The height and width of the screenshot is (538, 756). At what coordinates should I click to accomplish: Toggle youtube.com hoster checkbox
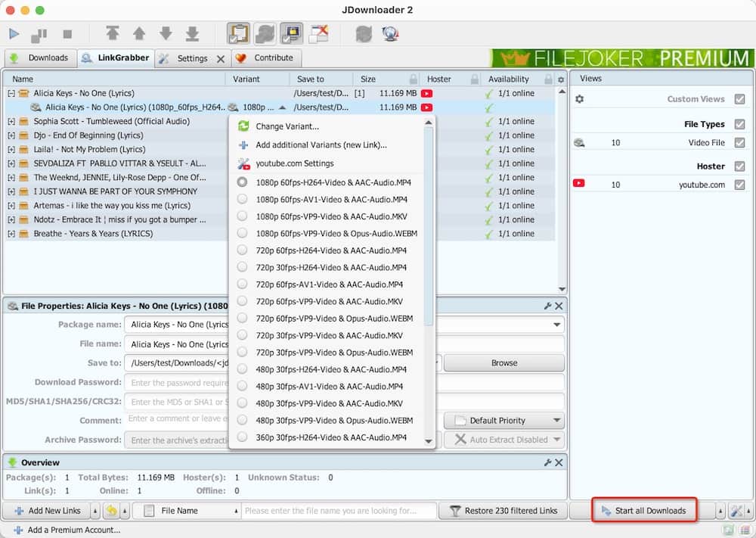click(739, 185)
